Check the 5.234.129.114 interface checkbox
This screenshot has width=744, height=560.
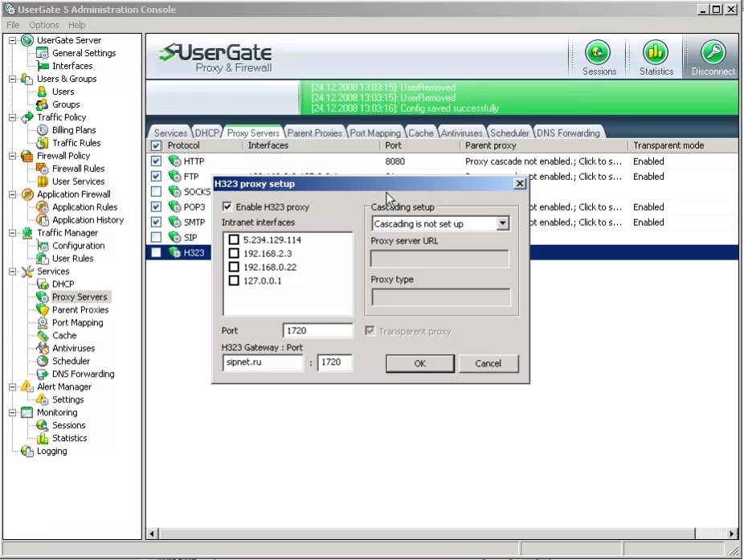tap(234, 239)
